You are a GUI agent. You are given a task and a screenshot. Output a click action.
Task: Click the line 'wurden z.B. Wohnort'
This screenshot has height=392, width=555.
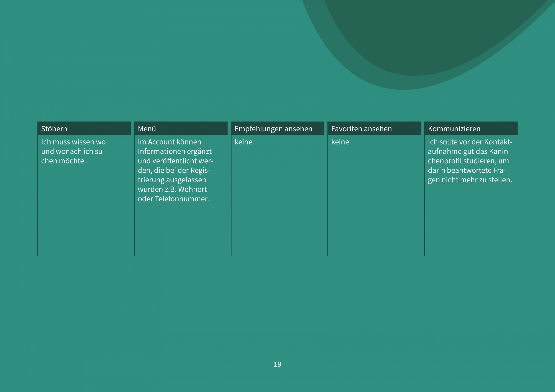pos(172,189)
